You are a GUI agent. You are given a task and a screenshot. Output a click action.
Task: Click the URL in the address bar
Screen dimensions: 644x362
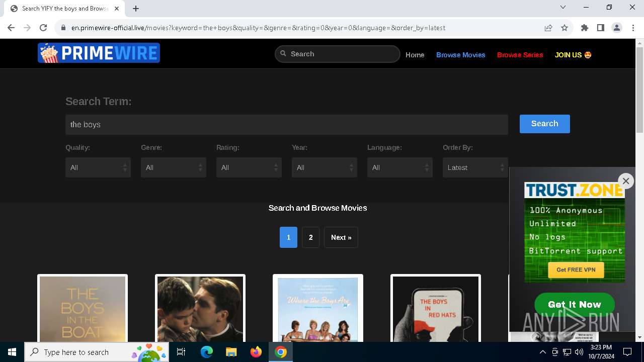click(x=258, y=28)
